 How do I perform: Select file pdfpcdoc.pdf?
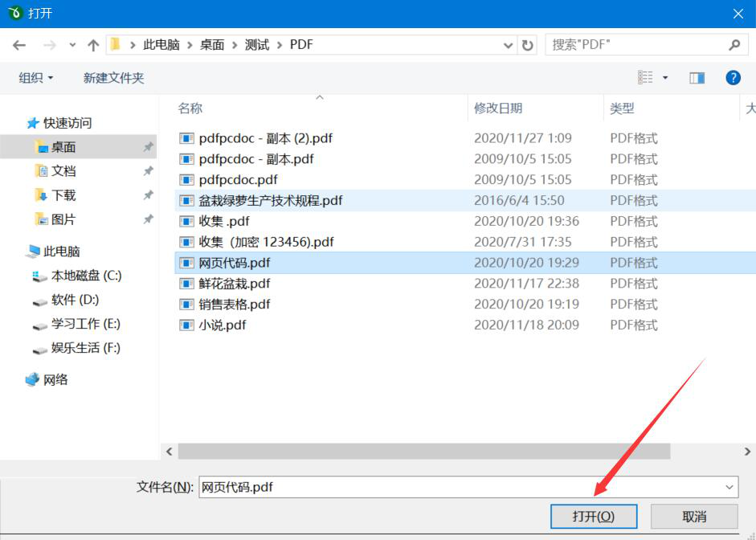238,180
